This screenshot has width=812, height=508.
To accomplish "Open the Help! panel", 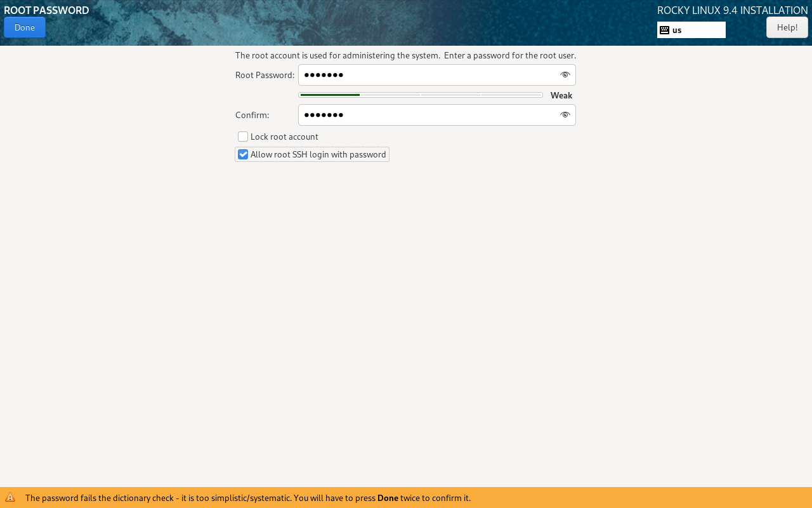I will [x=787, y=27].
